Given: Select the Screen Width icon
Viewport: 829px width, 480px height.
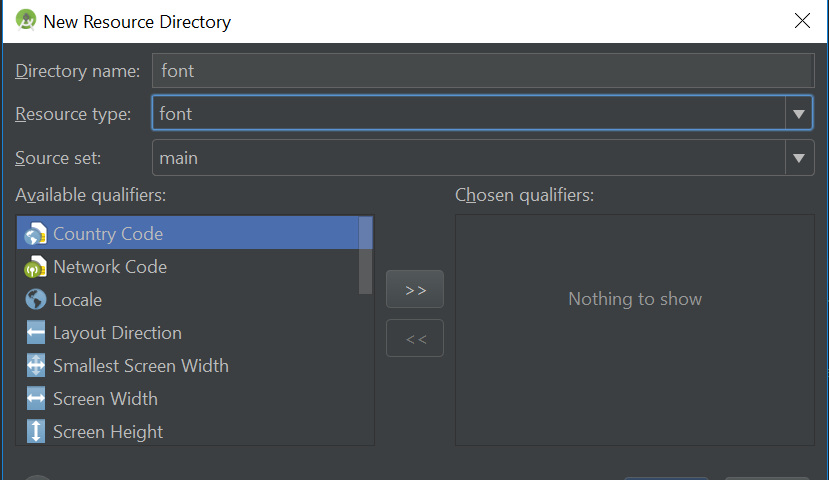Looking at the screenshot, I should (35, 399).
